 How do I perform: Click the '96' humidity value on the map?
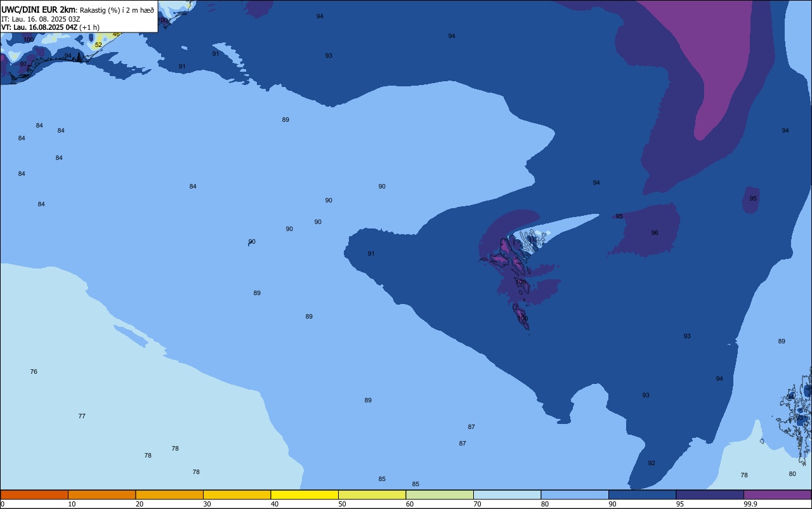[655, 233]
